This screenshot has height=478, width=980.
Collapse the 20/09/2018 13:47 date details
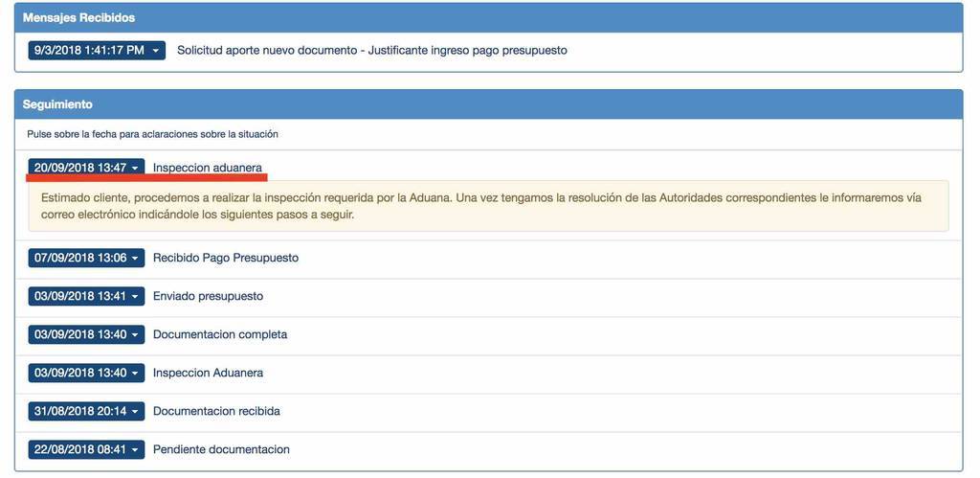[86, 168]
